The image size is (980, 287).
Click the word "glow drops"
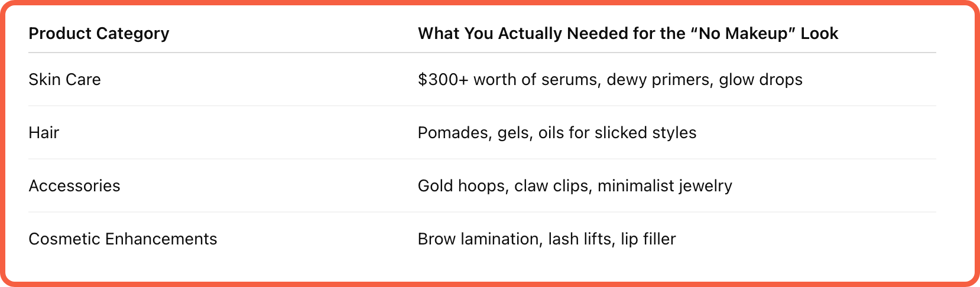click(x=761, y=80)
